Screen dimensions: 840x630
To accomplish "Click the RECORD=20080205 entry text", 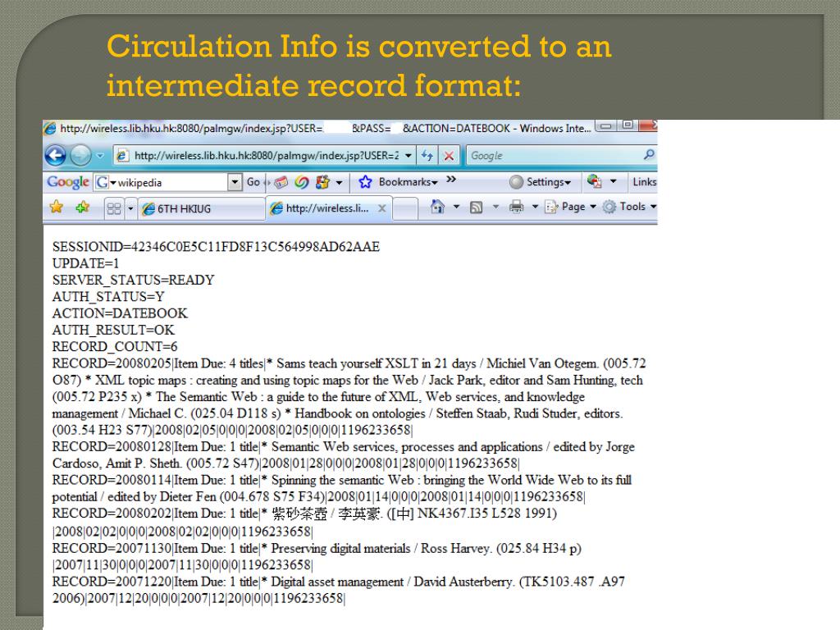I will (x=349, y=397).
